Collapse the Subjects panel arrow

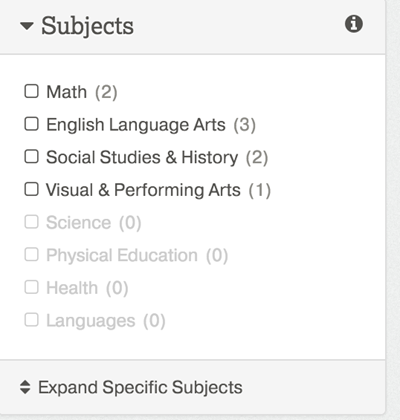pos(27,26)
